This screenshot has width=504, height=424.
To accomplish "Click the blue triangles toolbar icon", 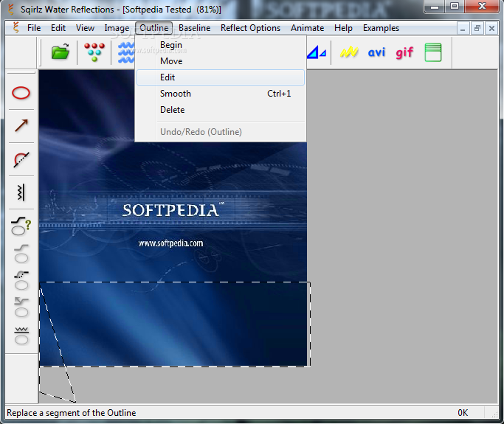I will click(317, 52).
